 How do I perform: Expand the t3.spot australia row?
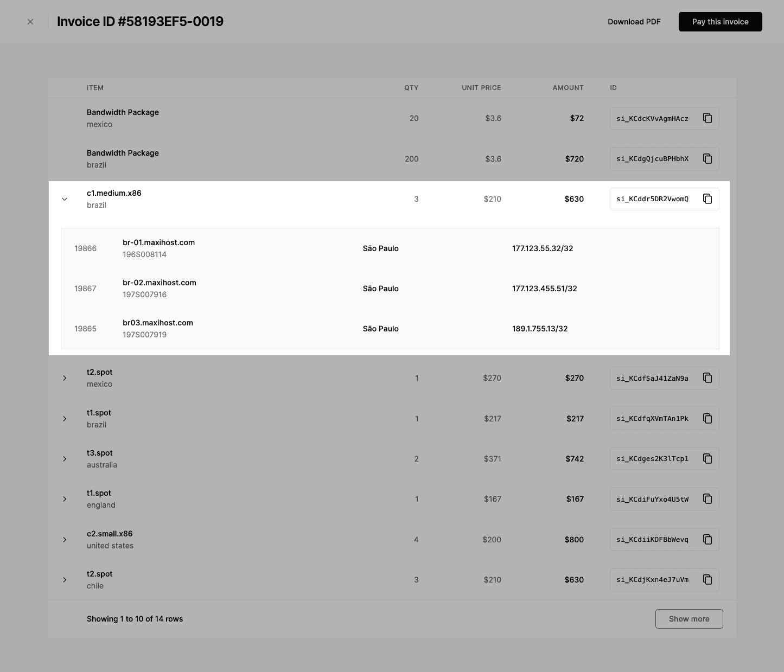click(x=65, y=458)
